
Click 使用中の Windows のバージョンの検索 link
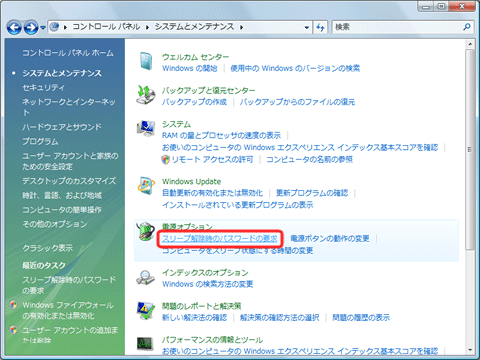coord(295,68)
